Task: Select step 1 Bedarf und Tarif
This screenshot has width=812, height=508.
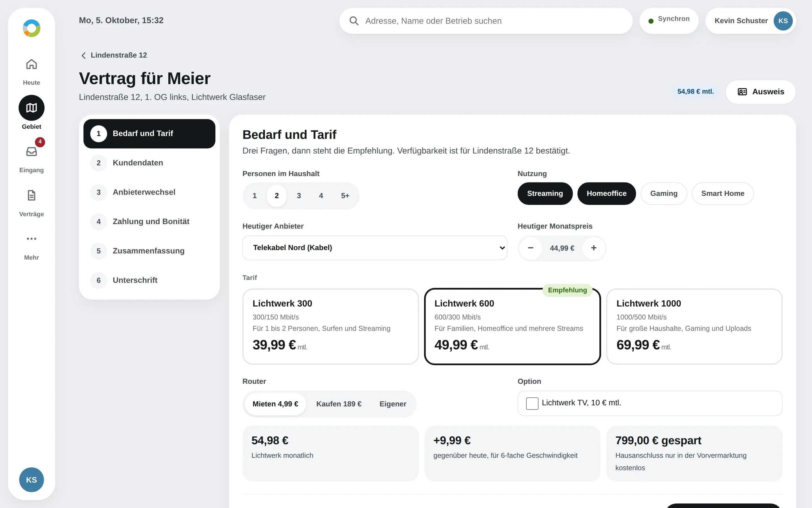Action: coord(149,134)
